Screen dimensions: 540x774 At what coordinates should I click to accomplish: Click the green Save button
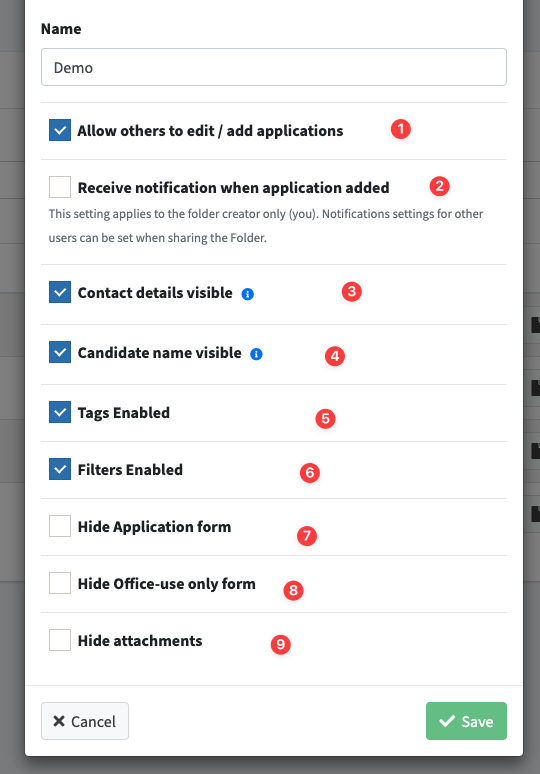point(466,721)
